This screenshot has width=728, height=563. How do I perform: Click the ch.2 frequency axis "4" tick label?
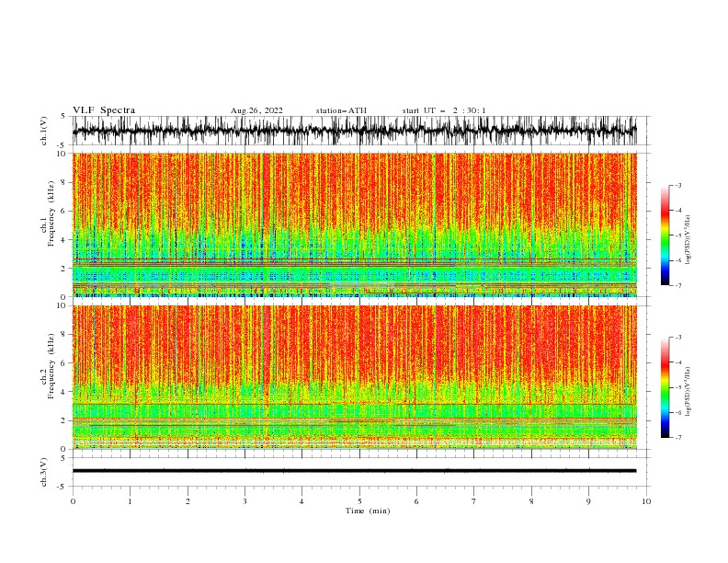coord(64,392)
